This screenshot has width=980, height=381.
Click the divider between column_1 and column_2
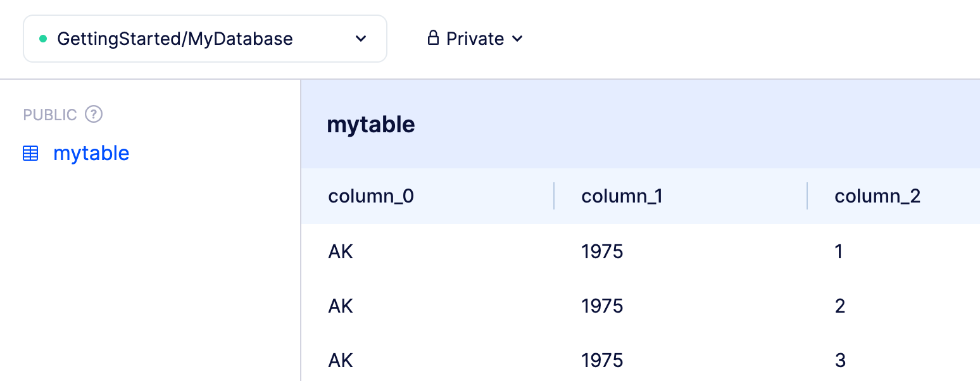click(807, 196)
